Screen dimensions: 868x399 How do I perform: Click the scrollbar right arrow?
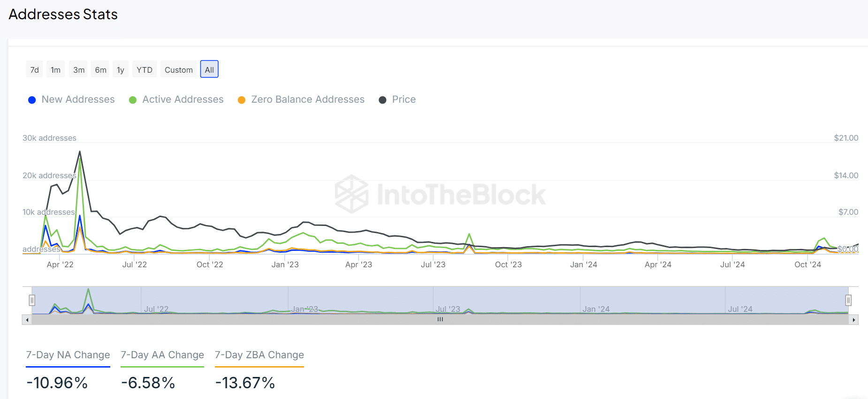(853, 320)
